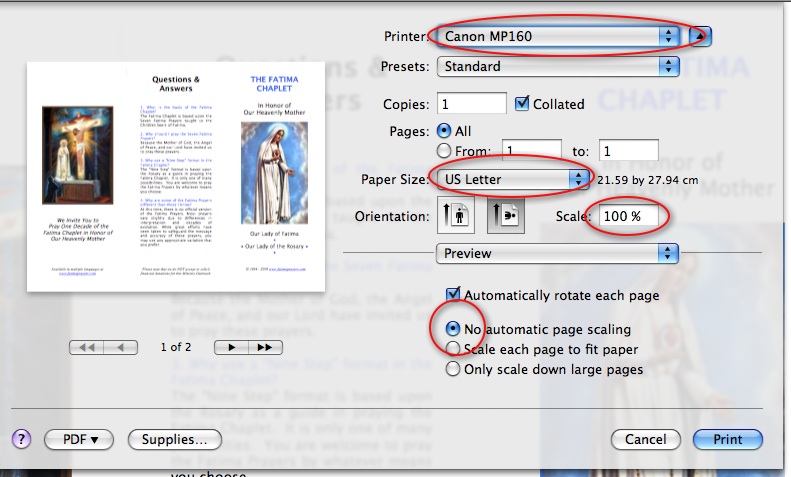791x477 pixels.
Task: Open the Paper Size US Letter dropdown
Action: pyautogui.click(x=513, y=179)
